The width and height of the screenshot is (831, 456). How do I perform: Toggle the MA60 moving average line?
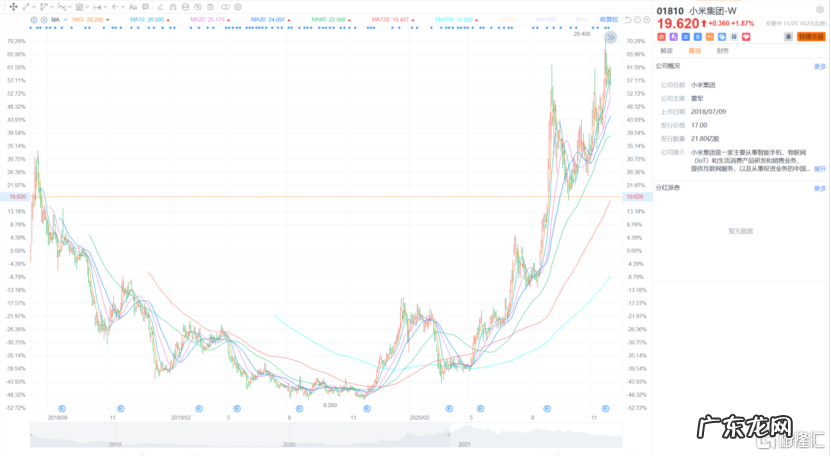tap(331, 20)
